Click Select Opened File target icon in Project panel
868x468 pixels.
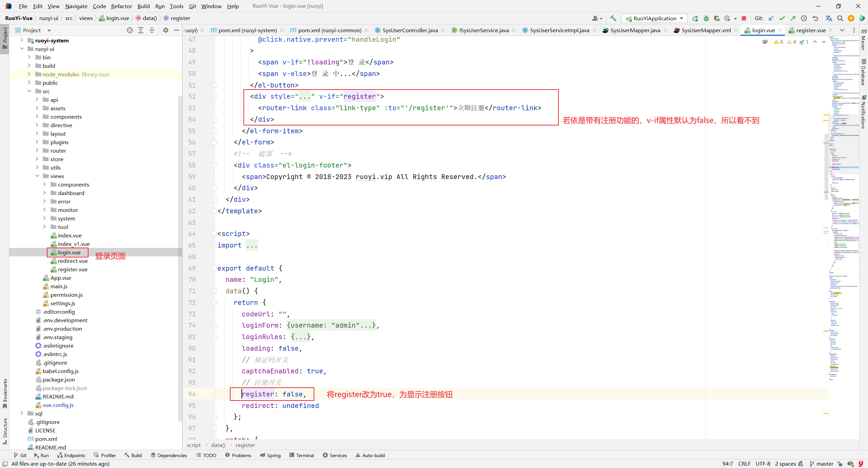(x=130, y=30)
